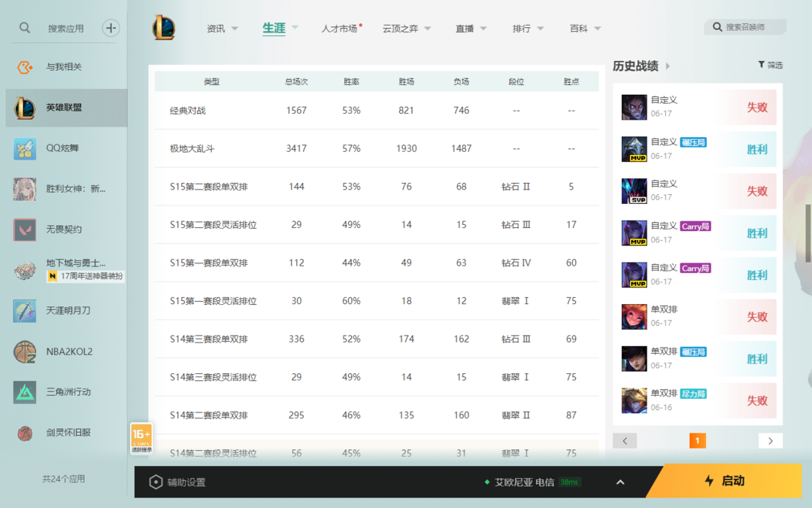812x508 pixels.
Task: Click the 总场次 column header
Action: [296, 82]
